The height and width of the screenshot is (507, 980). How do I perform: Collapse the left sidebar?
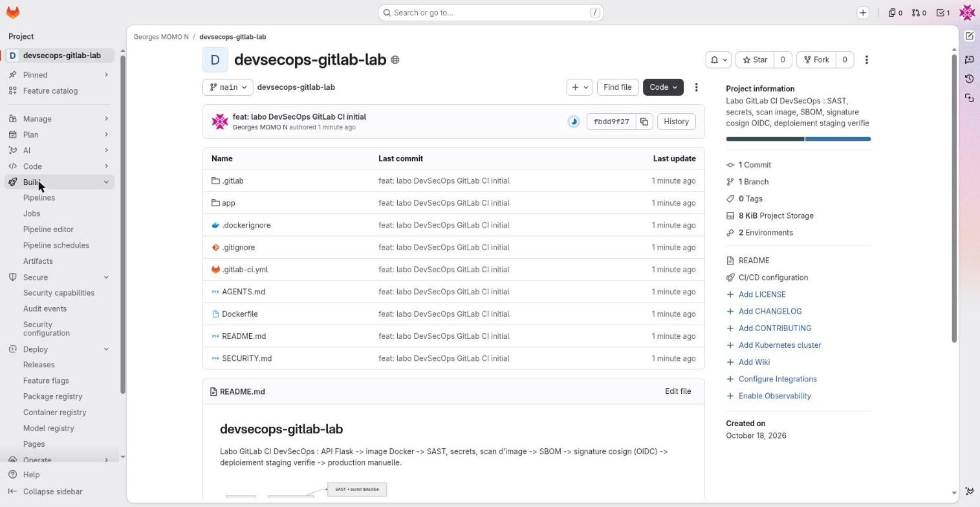point(45,491)
